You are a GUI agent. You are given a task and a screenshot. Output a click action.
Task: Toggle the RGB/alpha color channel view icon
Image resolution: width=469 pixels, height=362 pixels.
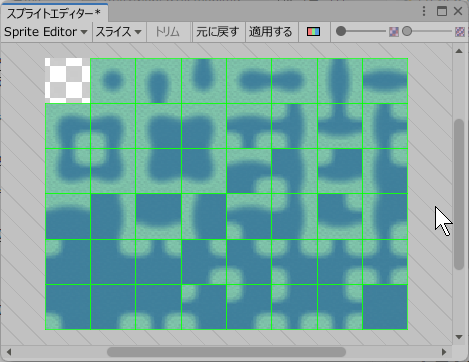tap(313, 32)
